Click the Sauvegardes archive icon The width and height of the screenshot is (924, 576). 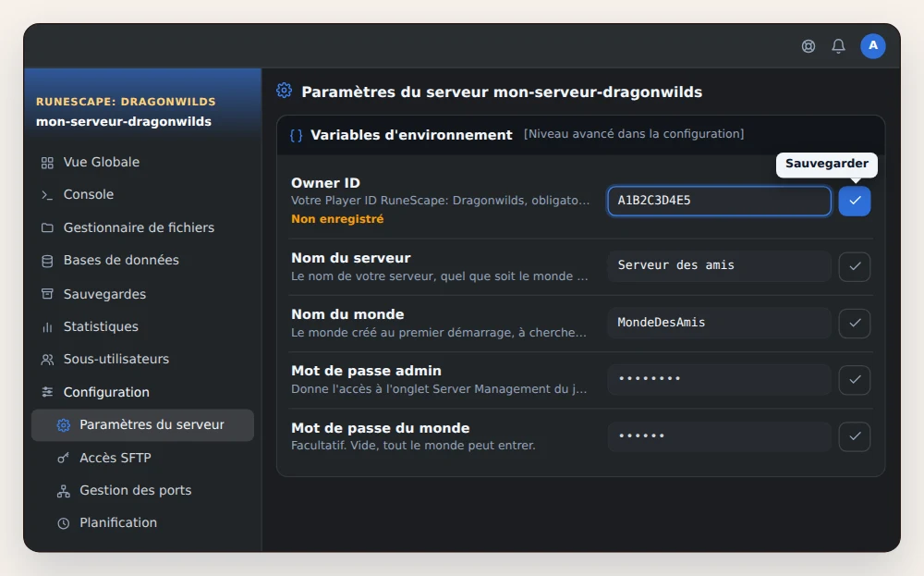[x=47, y=294]
